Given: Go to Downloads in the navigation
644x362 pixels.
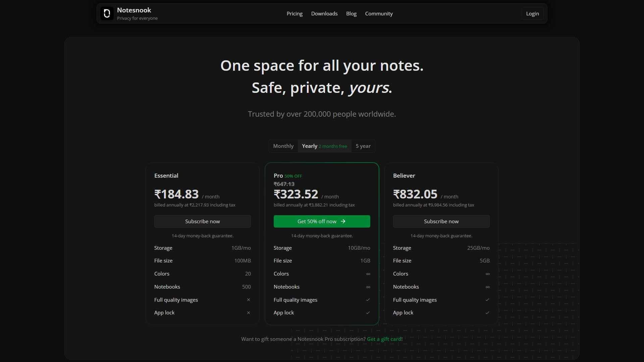Looking at the screenshot, I should pos(324,13).
